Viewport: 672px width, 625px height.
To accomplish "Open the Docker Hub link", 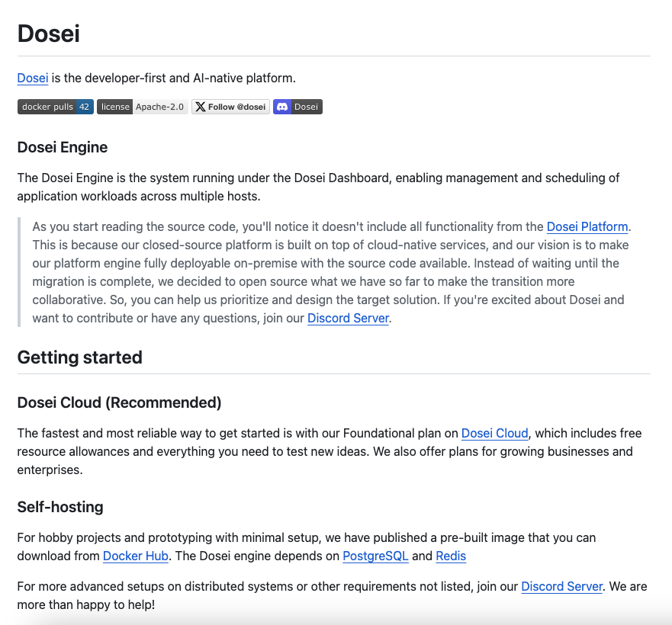I will (136, 556).
